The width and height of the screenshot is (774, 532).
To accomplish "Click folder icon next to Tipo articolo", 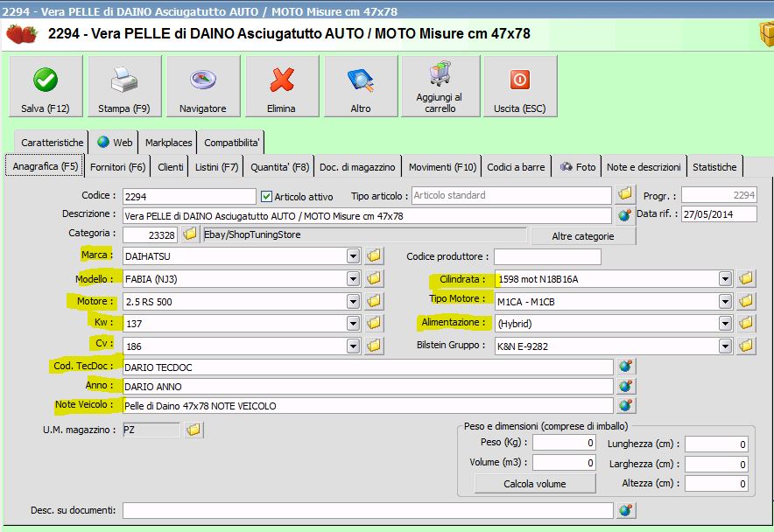I will (625, 194).
